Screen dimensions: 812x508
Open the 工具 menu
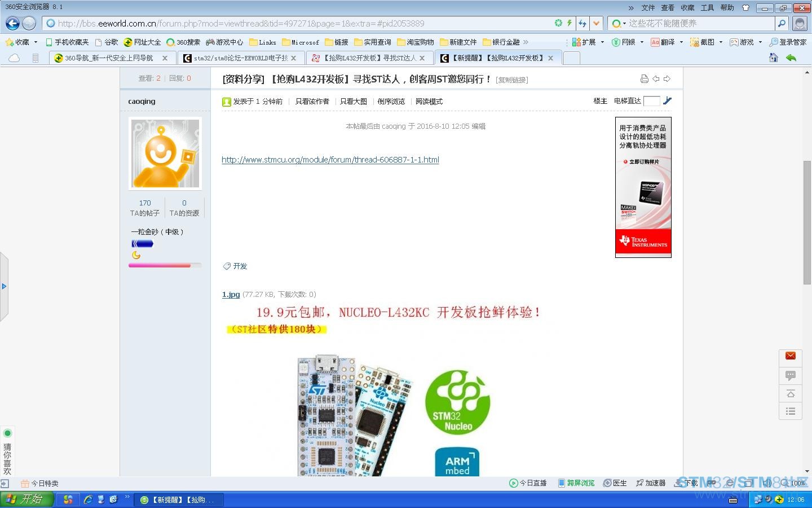click(x=707, y=8)
